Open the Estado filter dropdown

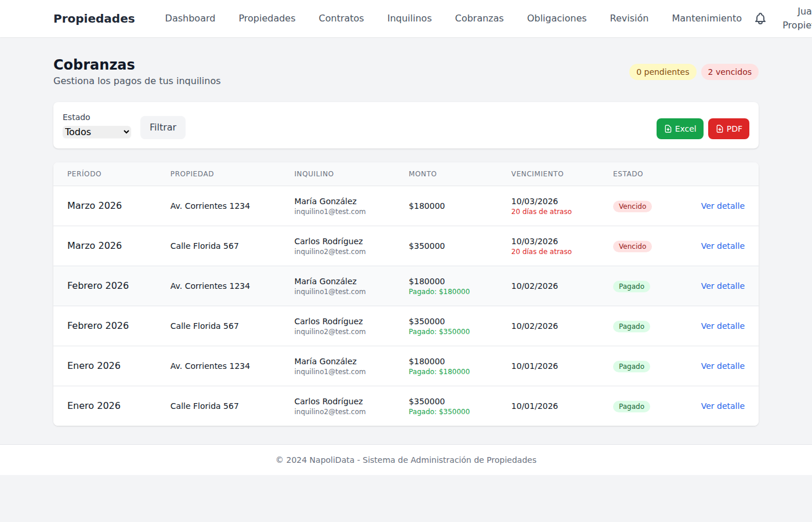pos(97,132)
